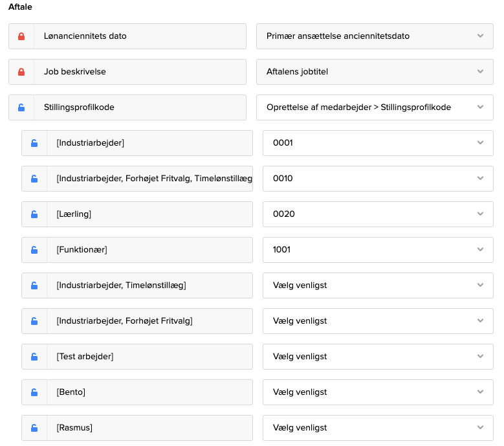Open the Oprettelse af medarbejder > Stillingsprofilkode dropdown
The height and width of the screenshot is (446, 504).
375,107
